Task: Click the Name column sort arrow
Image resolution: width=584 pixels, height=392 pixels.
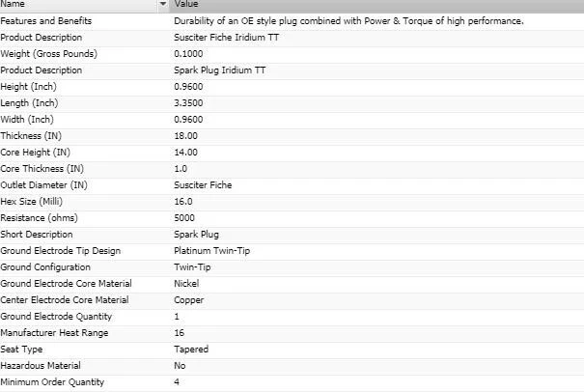Action: click(x=162, y=5)
